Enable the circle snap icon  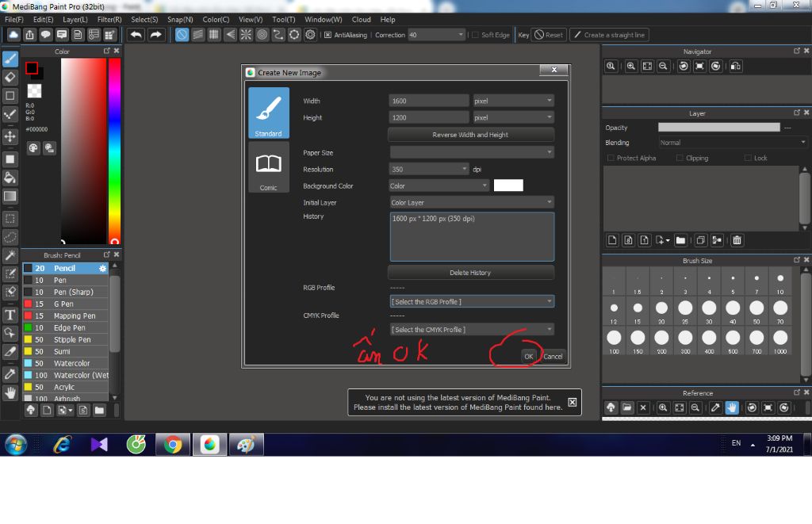coord(262,35)
